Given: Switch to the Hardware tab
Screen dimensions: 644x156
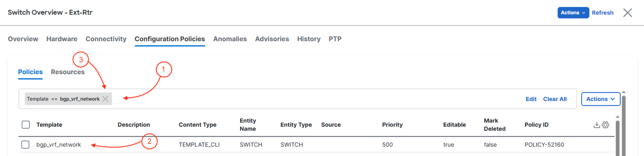Looking at the screenshot, I should pos(62,39).
